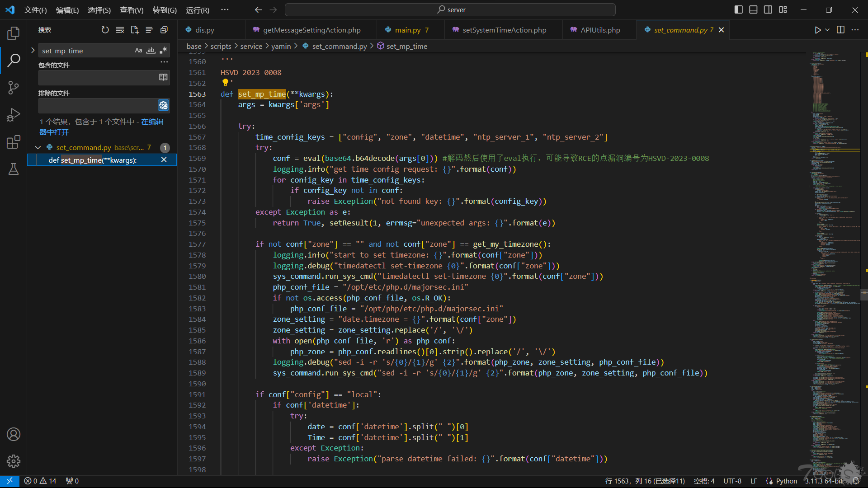868x488 pixels.
Task: Open Source Control view
Action: tap(14, 87)
